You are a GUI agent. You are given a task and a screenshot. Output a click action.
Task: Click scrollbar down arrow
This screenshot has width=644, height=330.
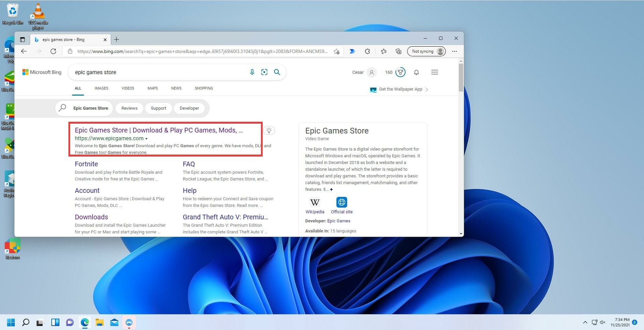coord(461,234)
